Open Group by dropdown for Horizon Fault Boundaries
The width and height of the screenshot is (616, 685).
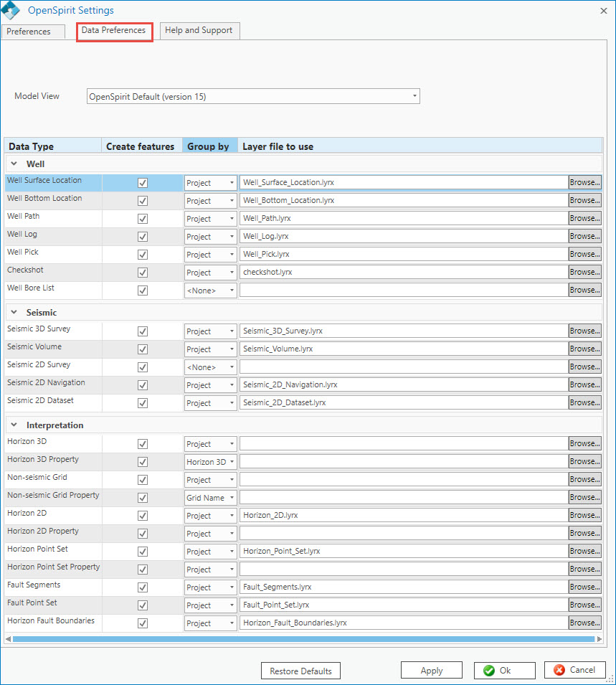[211, 623]
